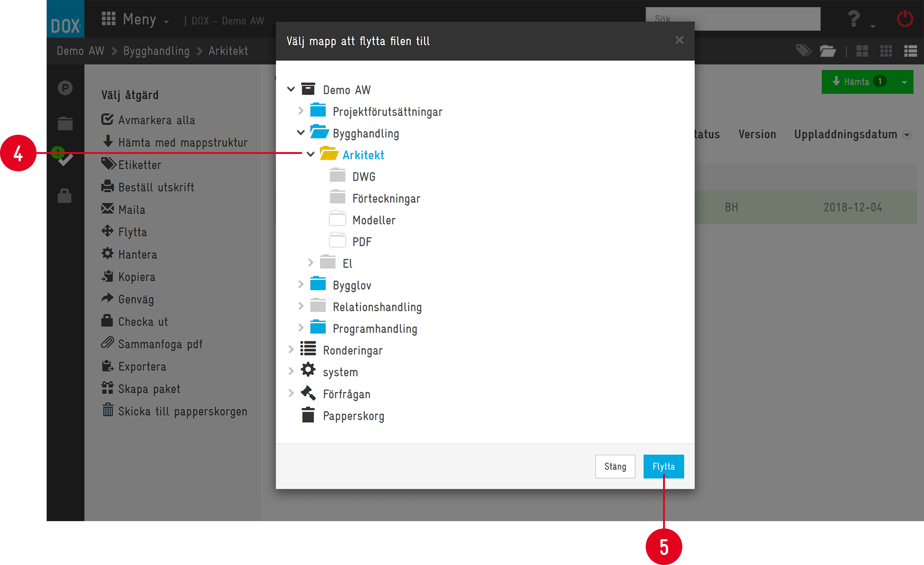Toggle Avmarkera alla checkbox action

click(x=148, y=120)
